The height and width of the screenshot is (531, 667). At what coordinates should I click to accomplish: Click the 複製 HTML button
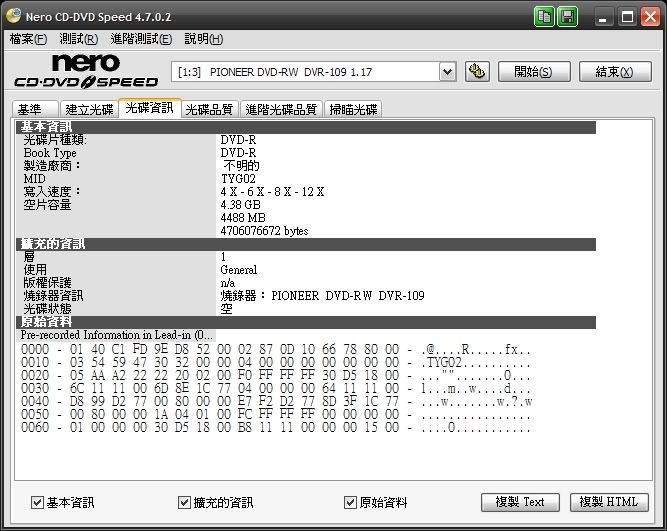(609, 502)
